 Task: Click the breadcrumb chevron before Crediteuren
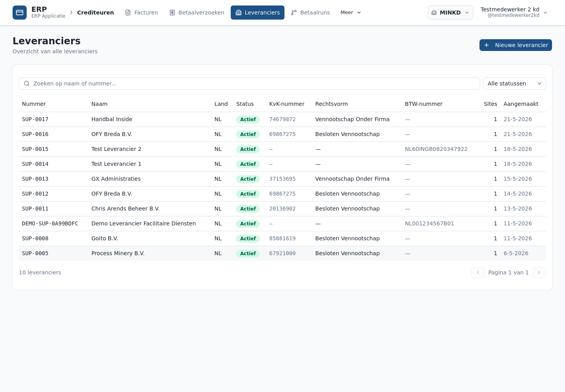pos(71,13)
